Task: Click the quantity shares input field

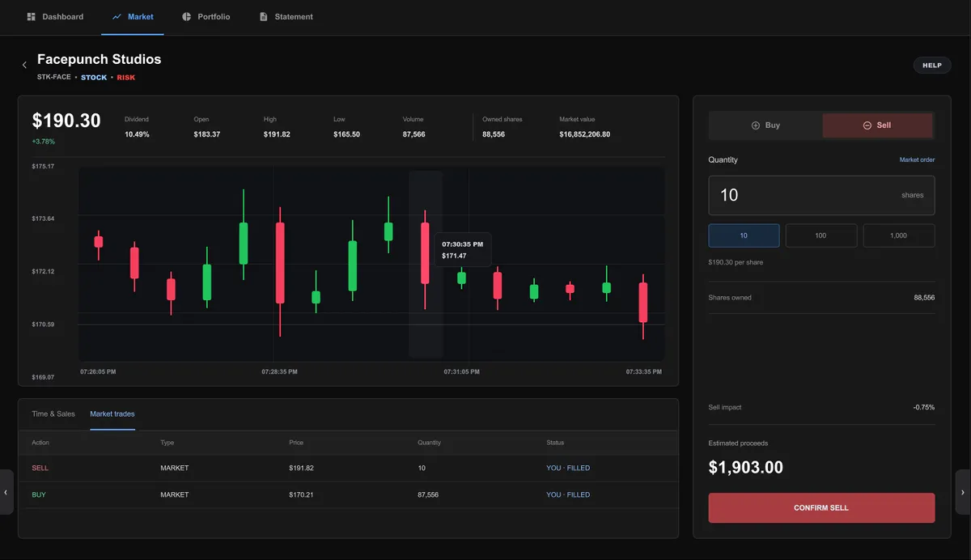Action: tap(821, 195)
